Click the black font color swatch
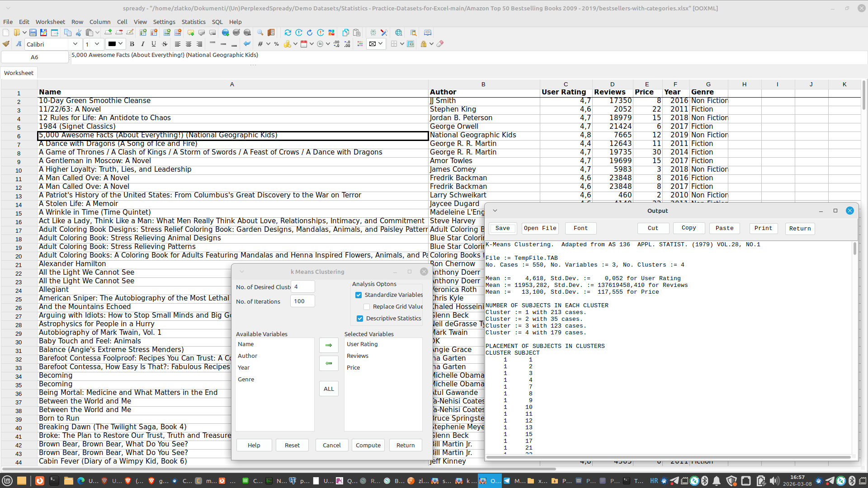Screen dimensions: 868x488 click(x=112, y=44)
